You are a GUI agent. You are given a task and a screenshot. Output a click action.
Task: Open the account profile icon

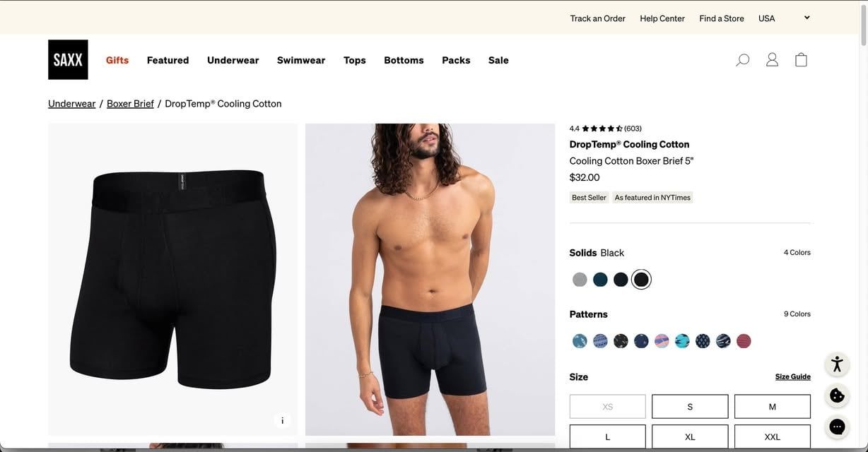coord(772,60)
